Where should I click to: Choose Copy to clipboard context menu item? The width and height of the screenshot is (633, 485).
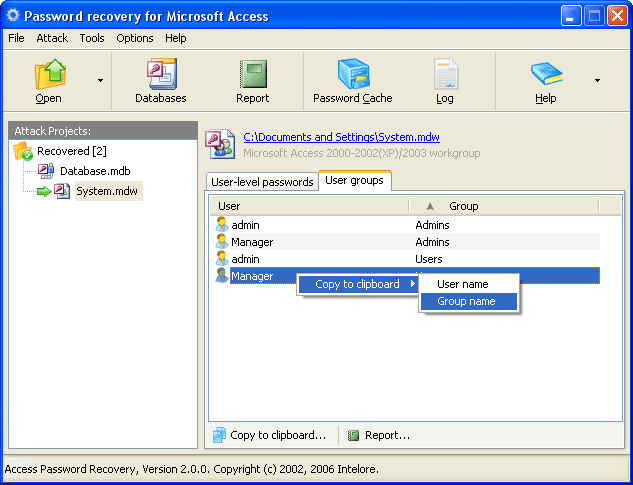(357, 284)
